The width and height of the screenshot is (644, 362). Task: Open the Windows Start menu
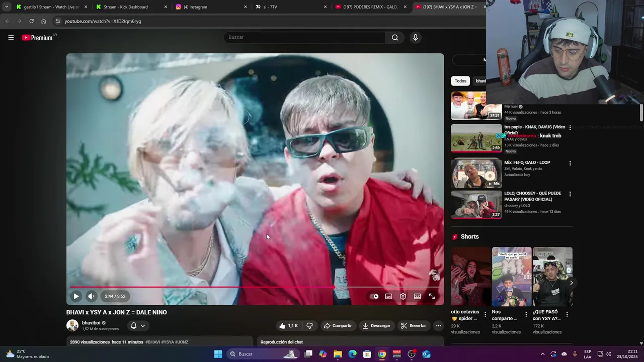pos(218,354)
